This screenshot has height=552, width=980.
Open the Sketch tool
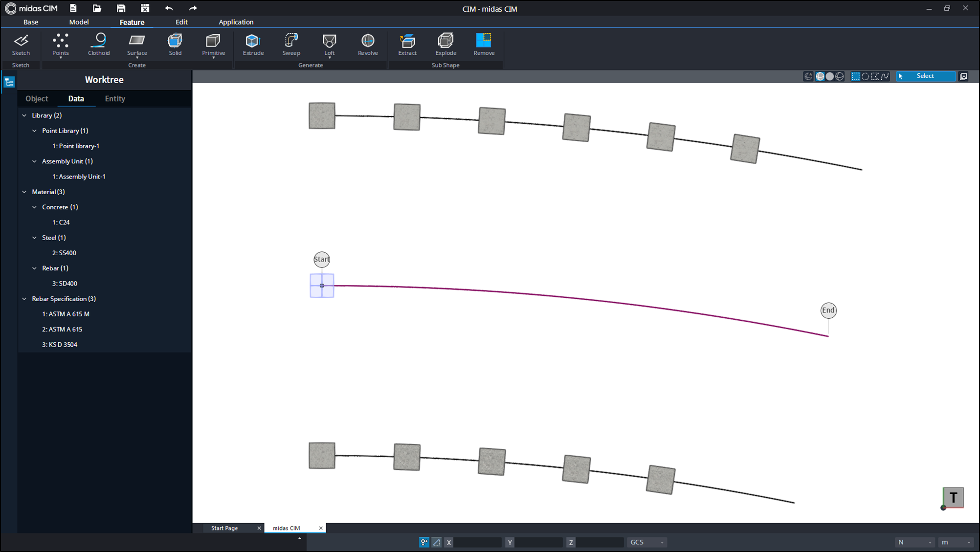(x=21, y=44)
